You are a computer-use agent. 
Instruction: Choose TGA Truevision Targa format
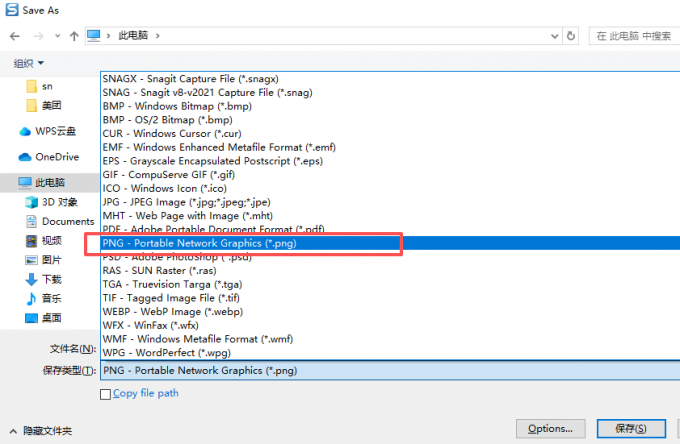[x=390, y=284]
